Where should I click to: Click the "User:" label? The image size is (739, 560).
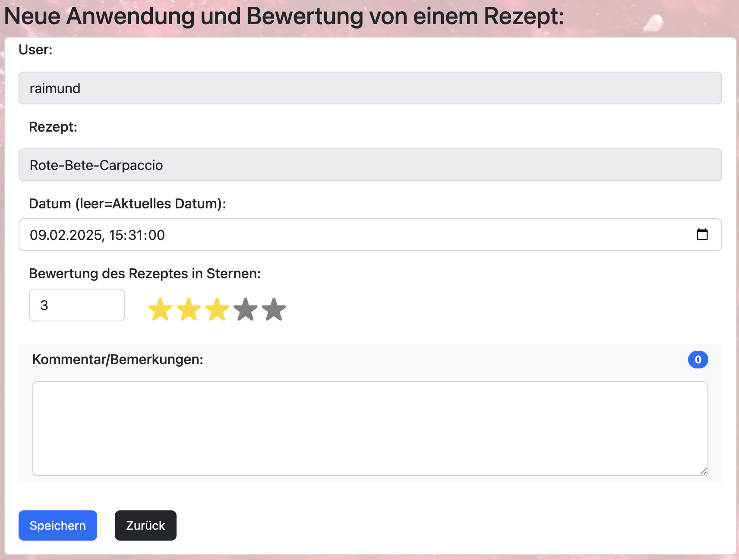click(35, 50)
